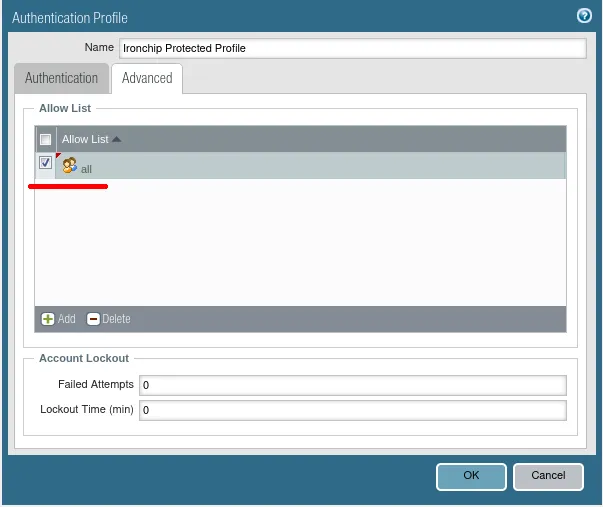The width and height of the screenshot is (603, 507).
Task: Select the Advanced tab
Action: coord(147,78)
